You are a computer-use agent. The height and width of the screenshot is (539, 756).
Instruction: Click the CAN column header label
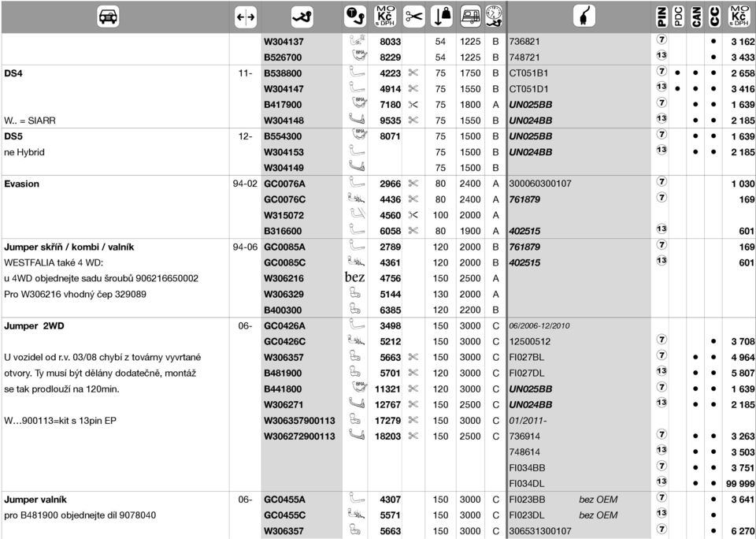pyautogui.click(x=696, y=17)
